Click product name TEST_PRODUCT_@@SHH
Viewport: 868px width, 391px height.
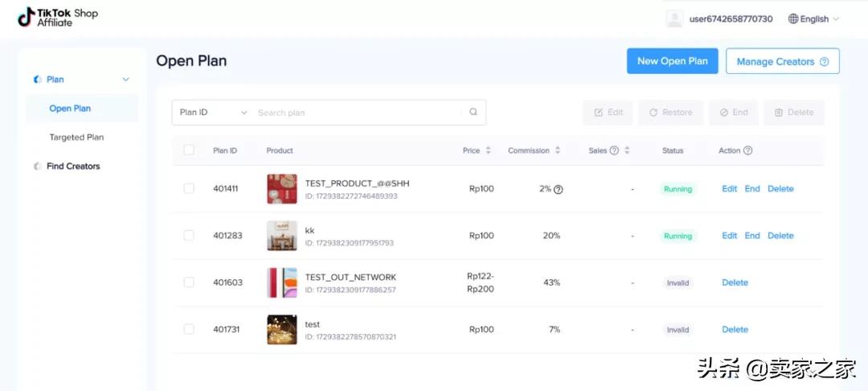[357, 183]
